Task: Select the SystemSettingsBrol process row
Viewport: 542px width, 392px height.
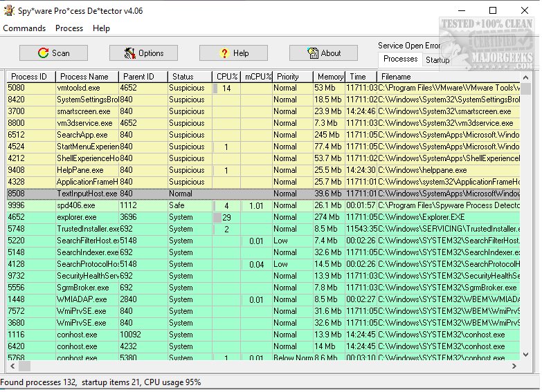Action: (x=263, y=100)
